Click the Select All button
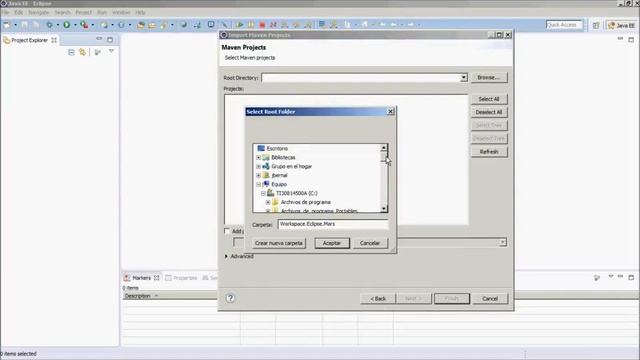The height and width of the screenshot is (360, 640). pyautogui.click(x=489, y=99)
